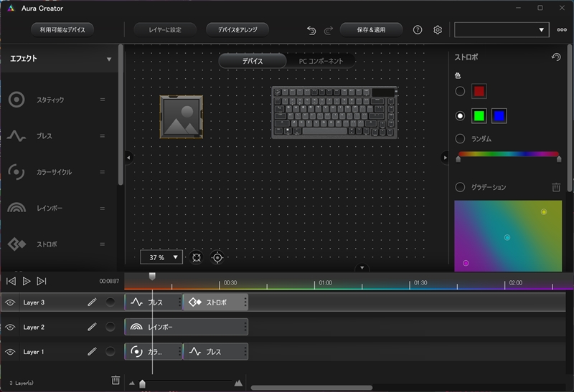
Task: Toggle the round indicator on Layer 3
Action: point(110,302)
